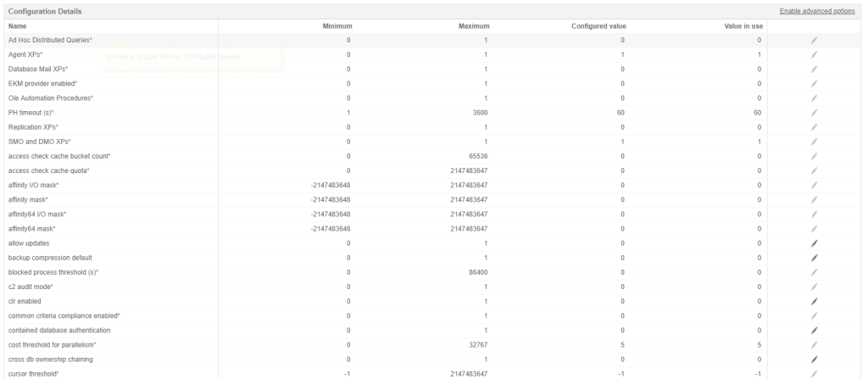Select the blocked process threshold row name

[x=52, y=272]
